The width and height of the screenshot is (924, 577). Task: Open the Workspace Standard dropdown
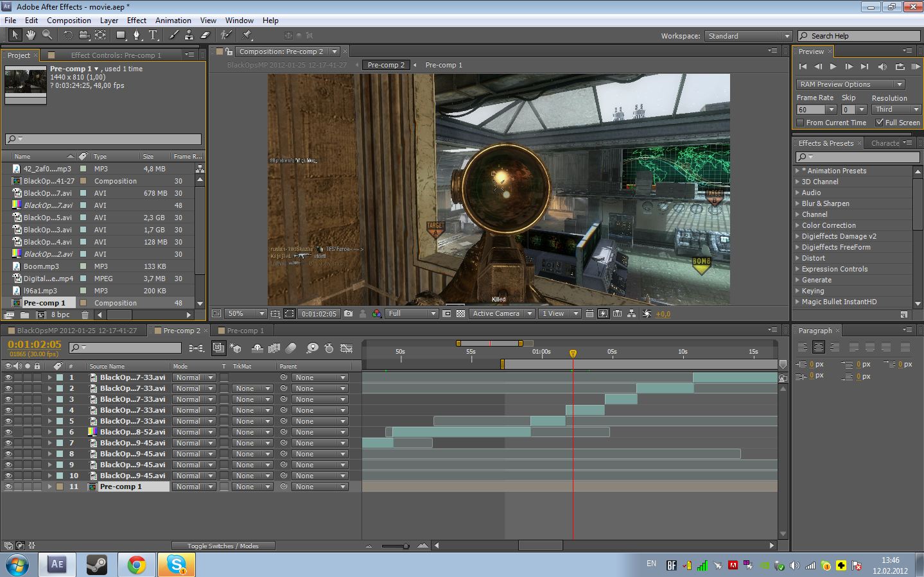point(748,36)
